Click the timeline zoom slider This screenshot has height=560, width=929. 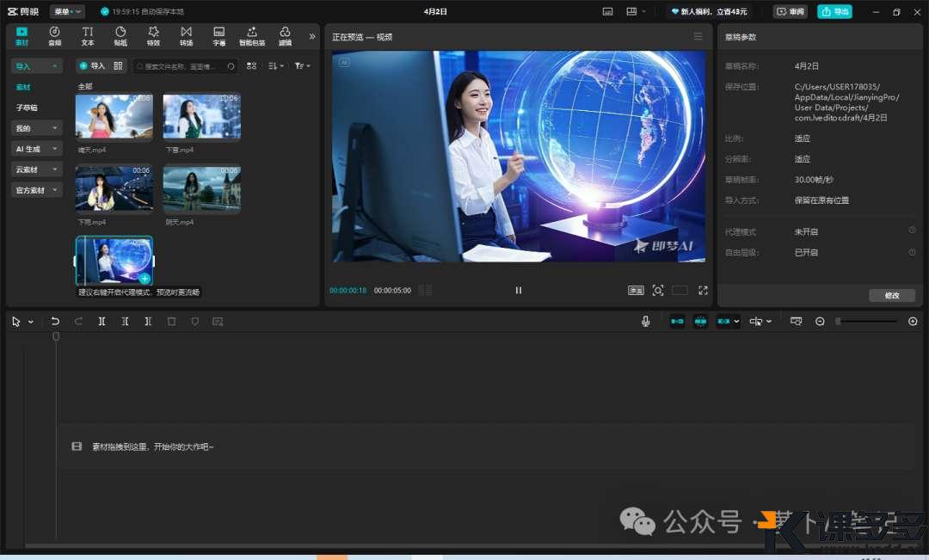(x=867, y=321)
